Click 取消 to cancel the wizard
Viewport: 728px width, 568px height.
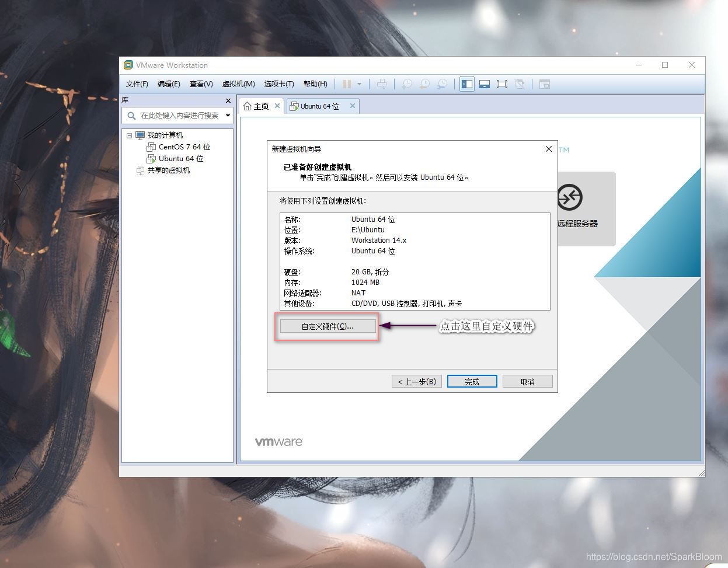click(x=528, y=382)
